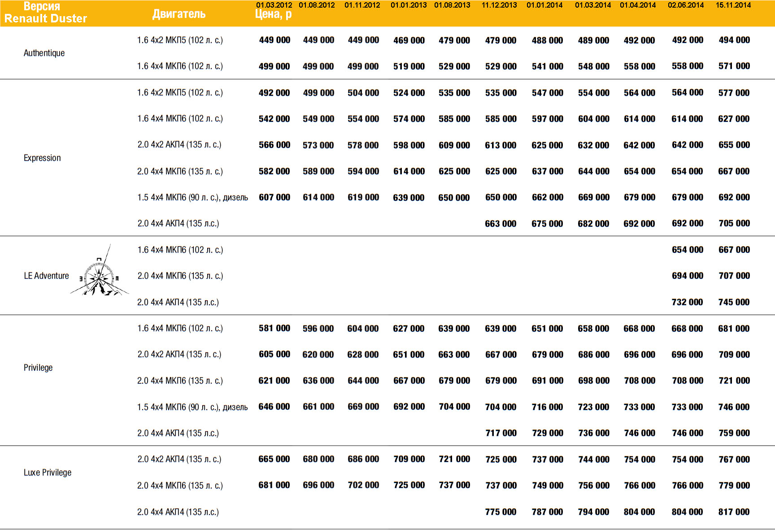Select Luxe Privilege engine '2.0 4x4 АКП4 (135 л.с.)'
The height and width of the screenshot is (532, 775).
pos(178,512)
